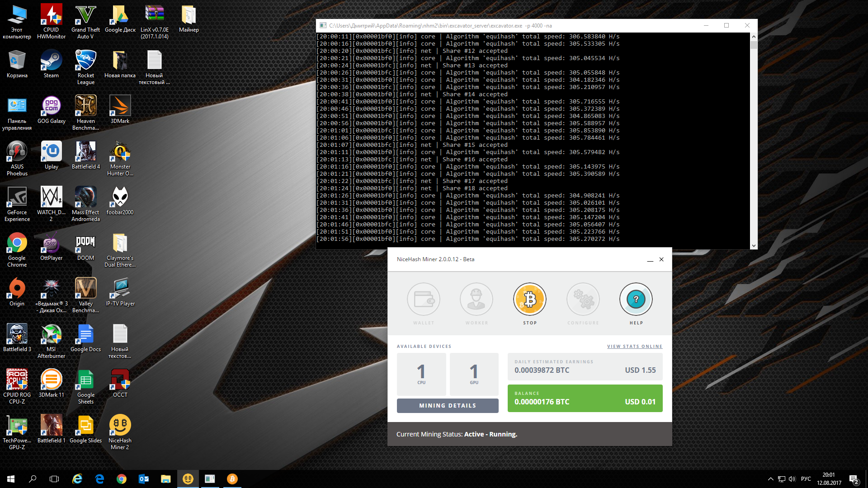868x488 pixels.
Task: Expand hidden system tray icons chevron
Action: pos(770,479)
